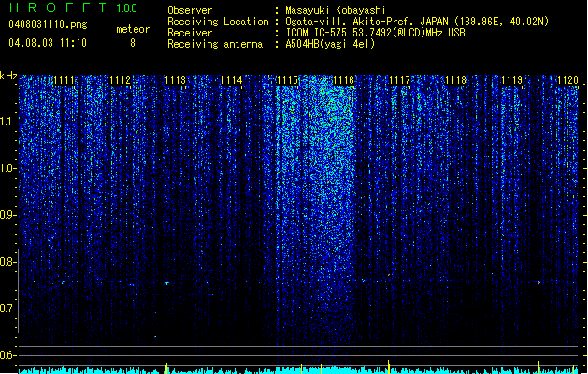Click the 1117 time marker
Image resolution: width=588 pixels, height=374 pixels.
point(400,80)
